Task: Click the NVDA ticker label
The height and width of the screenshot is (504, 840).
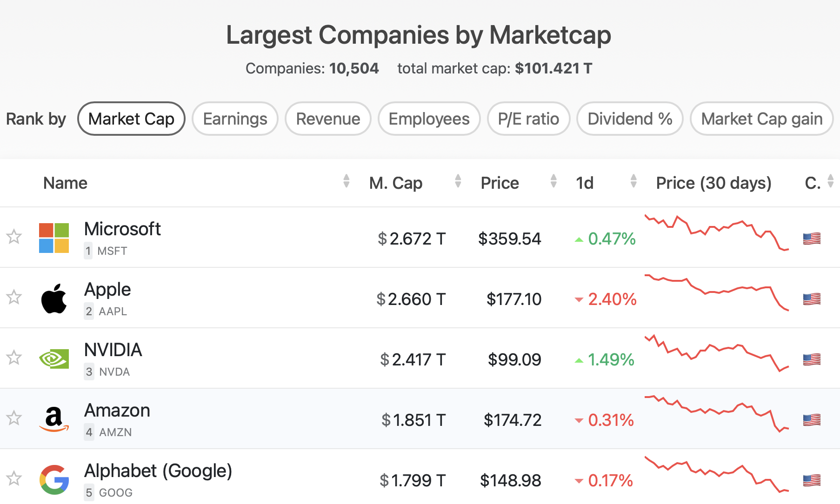Action: [x=114, y=372]
